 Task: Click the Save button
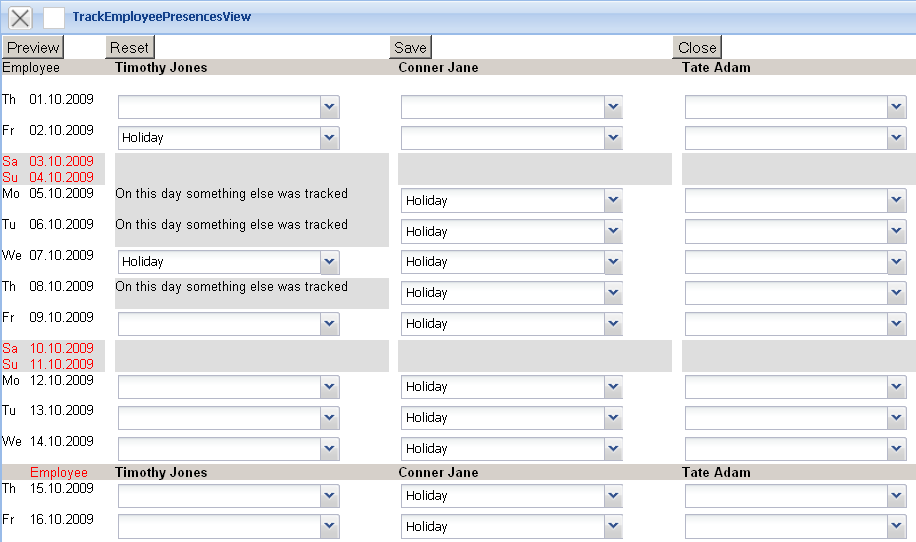pos(410,47)
